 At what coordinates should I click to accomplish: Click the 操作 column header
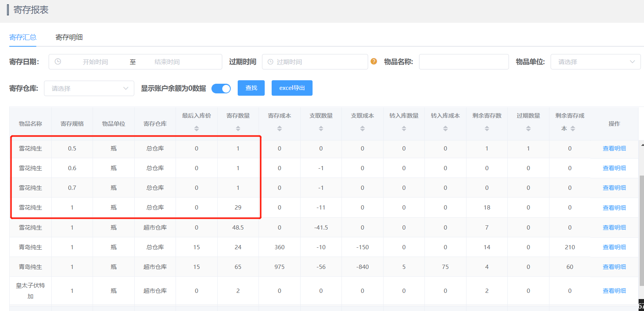(614, 124)
